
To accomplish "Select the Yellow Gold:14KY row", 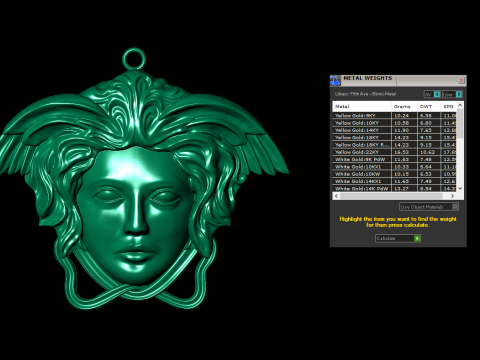I will [x=395, y=130].
